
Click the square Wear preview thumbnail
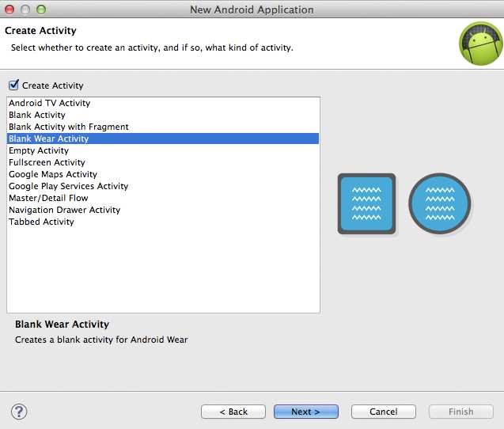click(366, 204)
